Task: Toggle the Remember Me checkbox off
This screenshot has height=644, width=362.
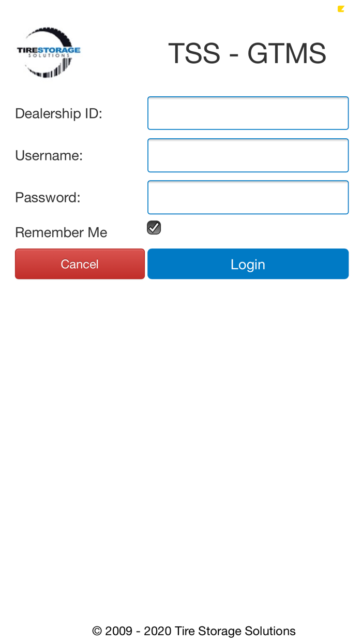Action: [x=154, y=226]
